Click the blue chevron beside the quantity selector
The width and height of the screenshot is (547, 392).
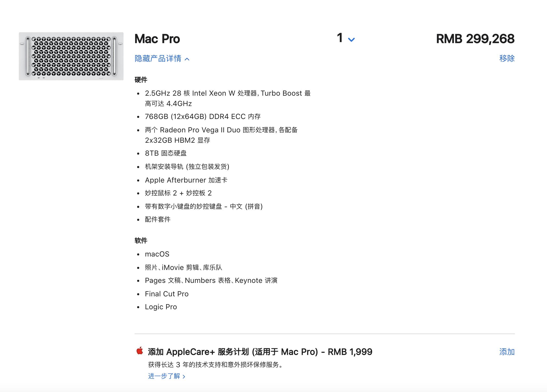point(351,40)
